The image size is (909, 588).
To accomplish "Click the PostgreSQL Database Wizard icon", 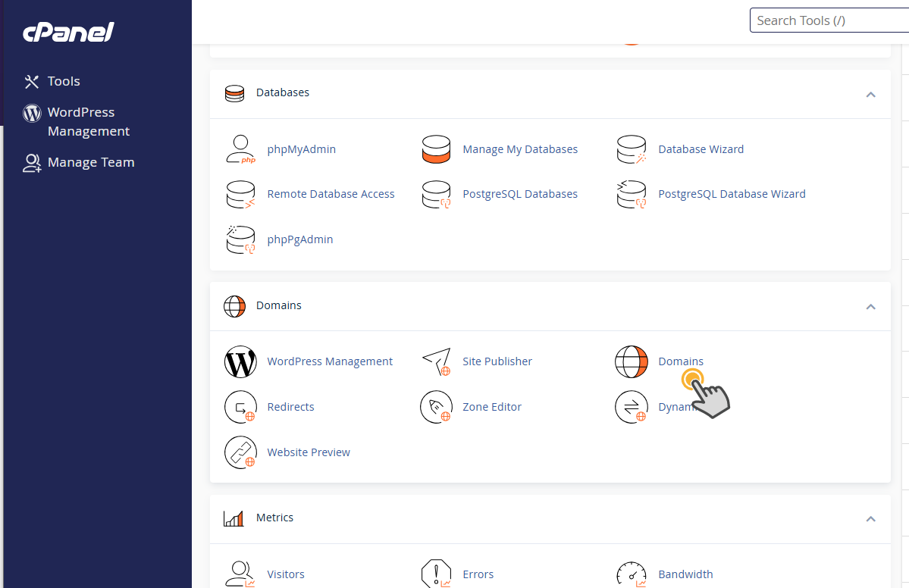I will tap(632, 195).
